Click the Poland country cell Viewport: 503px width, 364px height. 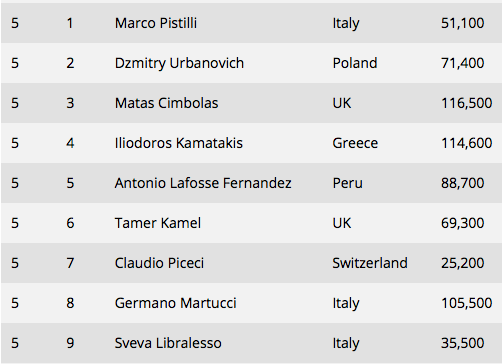pyautogui.click(x=355, y=63)
